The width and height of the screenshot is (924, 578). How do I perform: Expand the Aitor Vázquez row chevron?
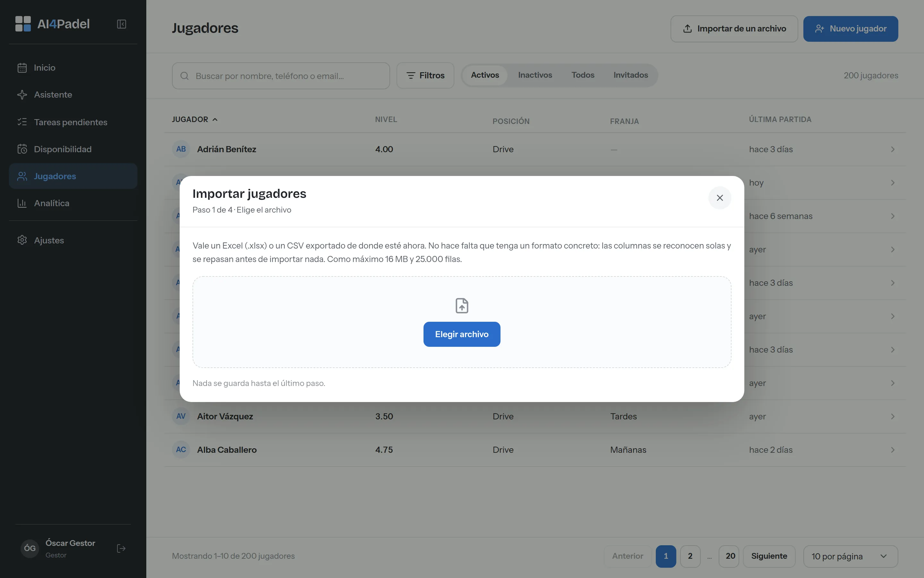[x=892, y=416]
